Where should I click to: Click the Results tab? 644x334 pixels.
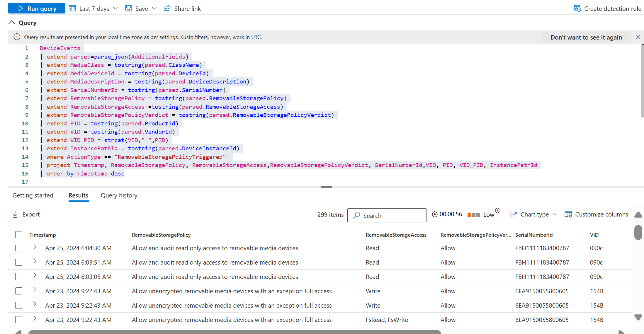(78, 195)
